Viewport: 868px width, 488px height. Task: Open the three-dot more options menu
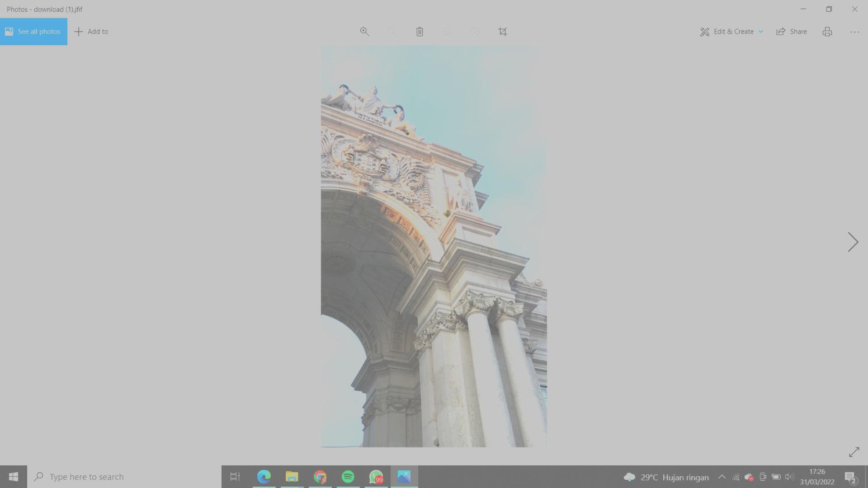point(854,32)
